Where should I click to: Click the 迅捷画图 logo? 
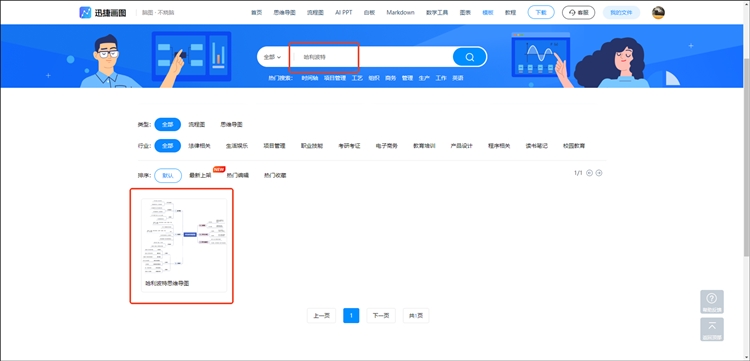[x=103, y=12]
